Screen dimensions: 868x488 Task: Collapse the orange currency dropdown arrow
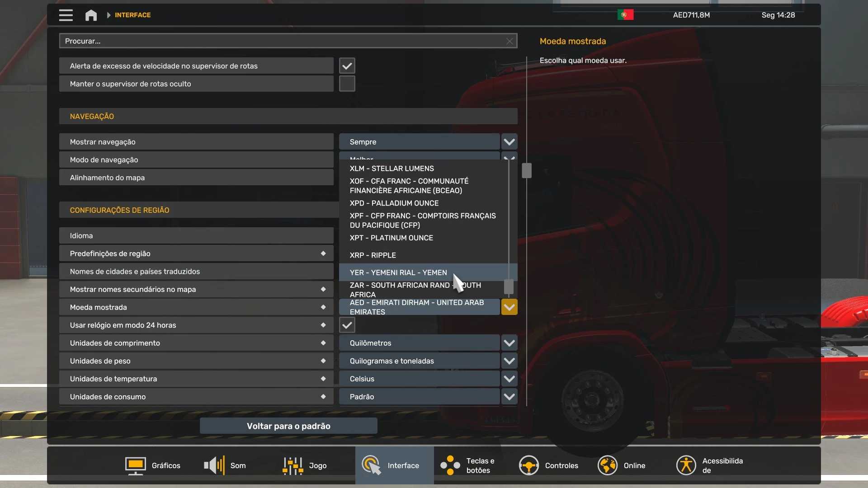coord(509,307)
